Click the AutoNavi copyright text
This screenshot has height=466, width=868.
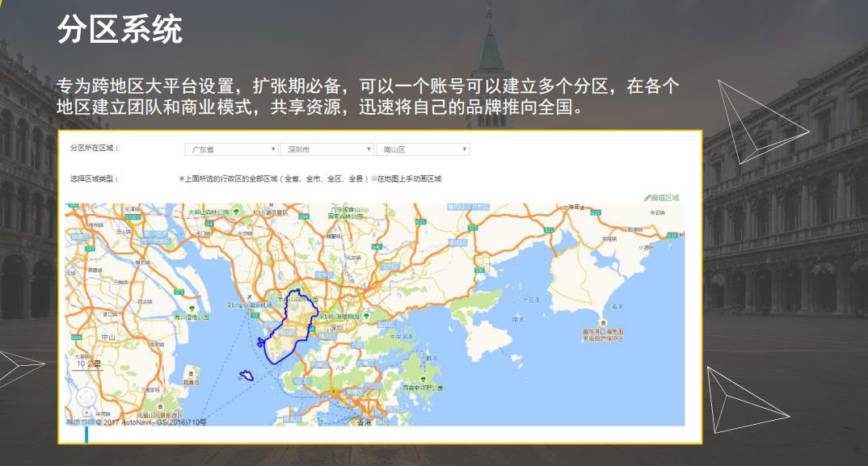150,422
